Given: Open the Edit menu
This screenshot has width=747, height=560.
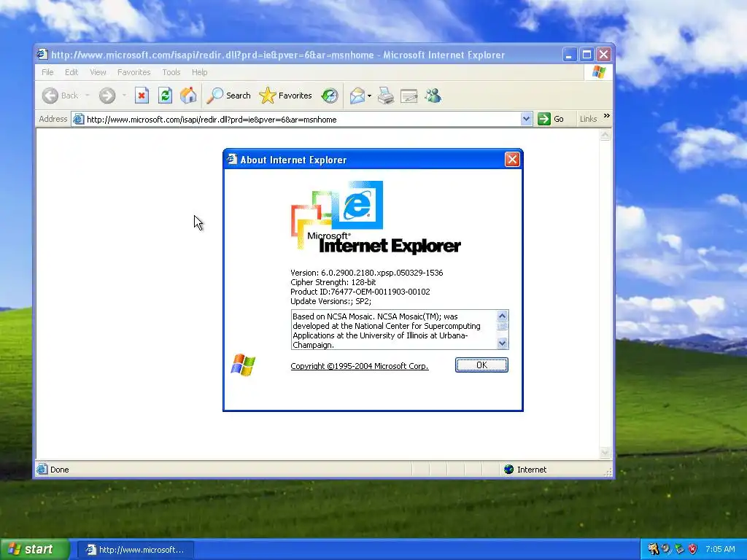Looking at the screenshot, I should click(71, 72).
